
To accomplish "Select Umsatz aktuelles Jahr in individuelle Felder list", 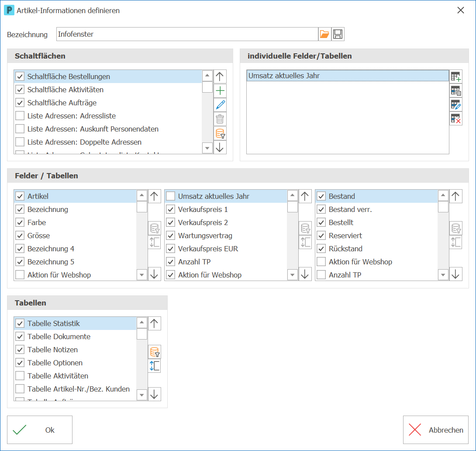I will [348, 76].
